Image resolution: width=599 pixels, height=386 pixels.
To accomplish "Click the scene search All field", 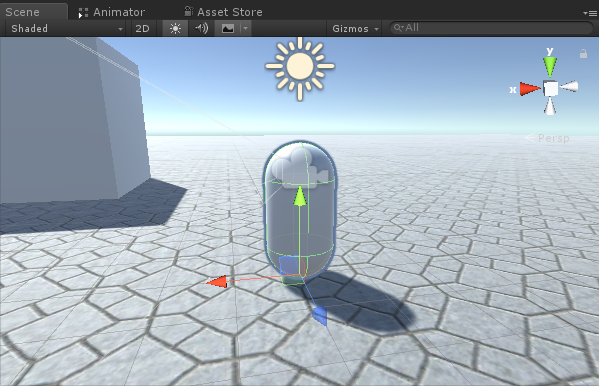I will click(491, 28).
